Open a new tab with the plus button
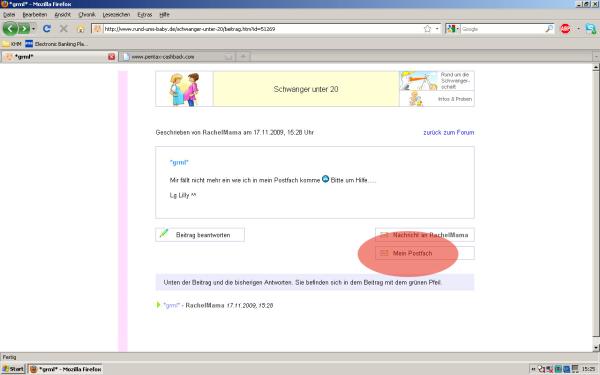 pyautogui.click(x=243, y=57)
